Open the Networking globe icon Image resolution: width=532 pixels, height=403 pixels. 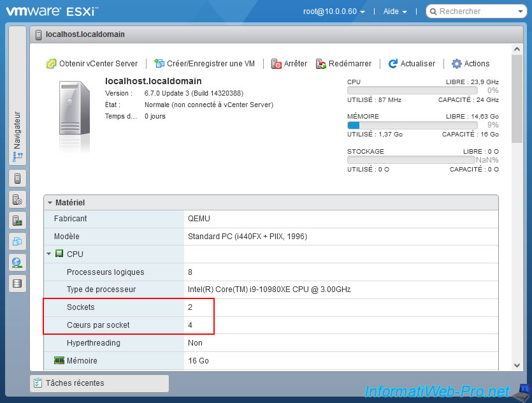[x=17, y=263]
